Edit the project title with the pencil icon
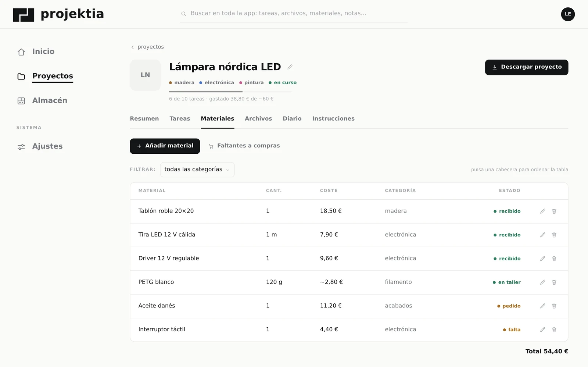This screenshot has height=367, width=588. click(290, 67)
